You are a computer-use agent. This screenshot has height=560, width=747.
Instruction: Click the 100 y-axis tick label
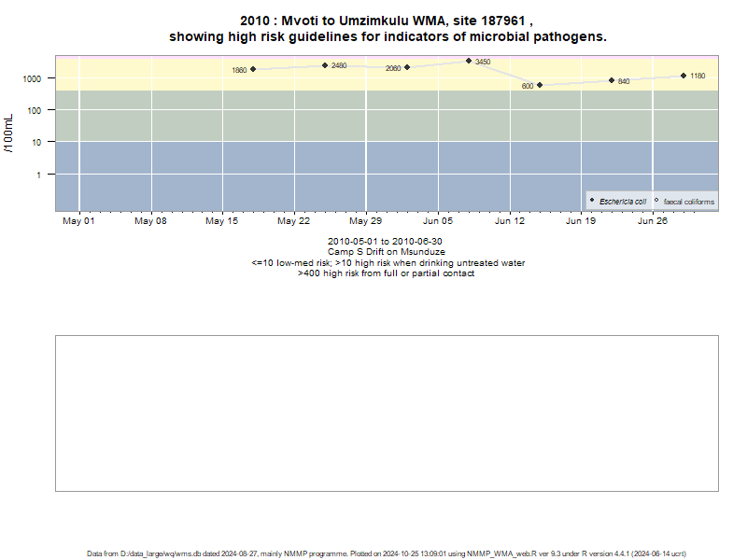(35, 110)
